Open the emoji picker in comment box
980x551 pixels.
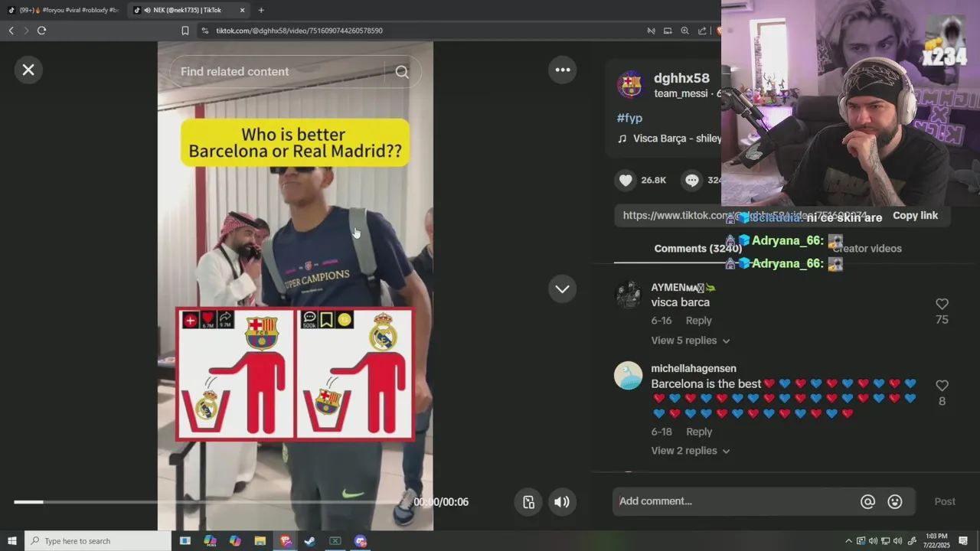(895, 501)
